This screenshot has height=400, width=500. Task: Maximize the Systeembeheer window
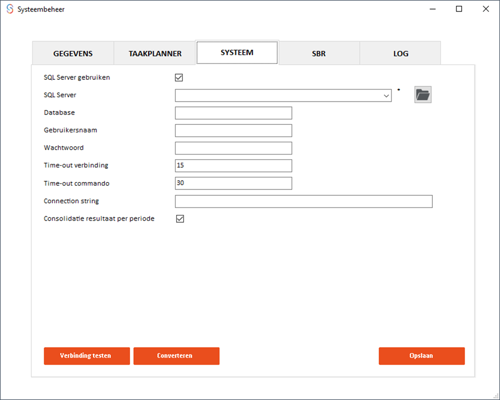coord(459,9)
